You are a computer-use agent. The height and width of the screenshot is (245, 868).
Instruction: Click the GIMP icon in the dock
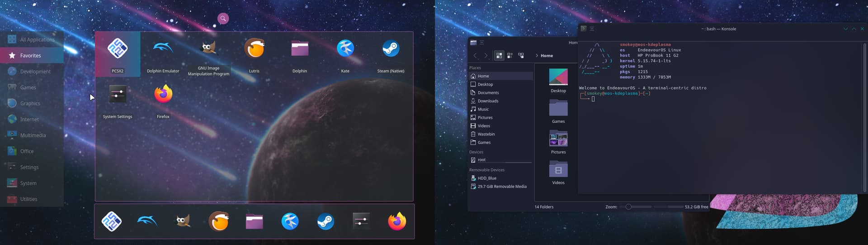click(183, 221)
